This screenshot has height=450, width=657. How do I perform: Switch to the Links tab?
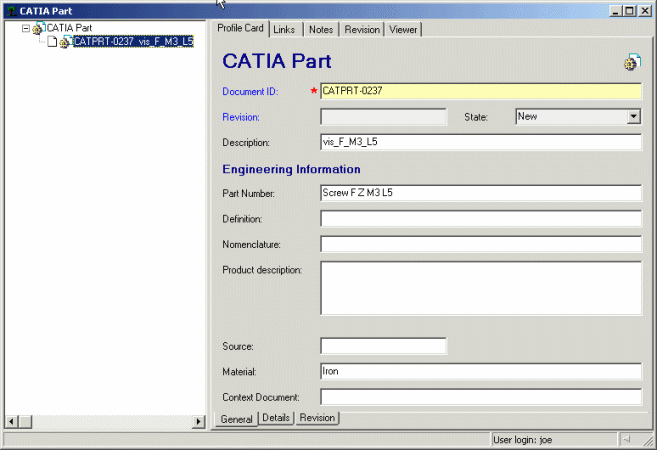283,29
